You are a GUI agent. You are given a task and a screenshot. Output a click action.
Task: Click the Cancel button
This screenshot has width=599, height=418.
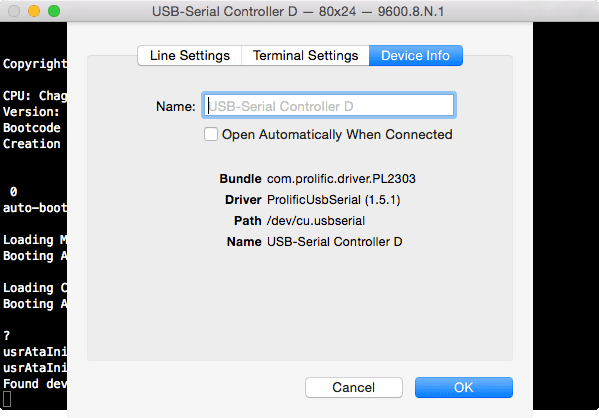pyautogui.click(x=354, y=387)
